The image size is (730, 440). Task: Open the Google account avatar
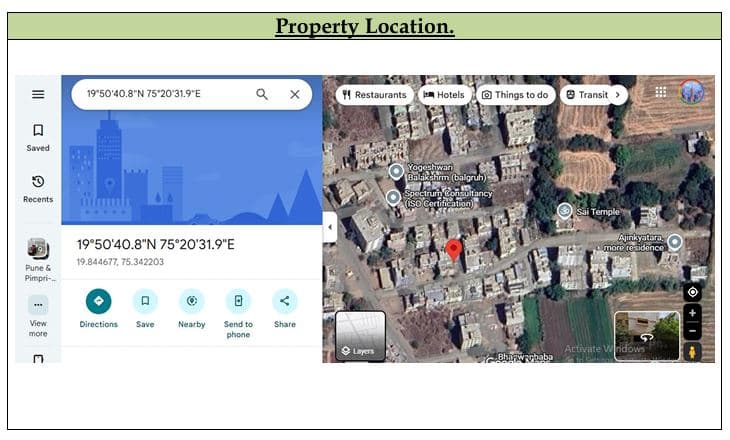pyautogui.click(x=692, y=92)
